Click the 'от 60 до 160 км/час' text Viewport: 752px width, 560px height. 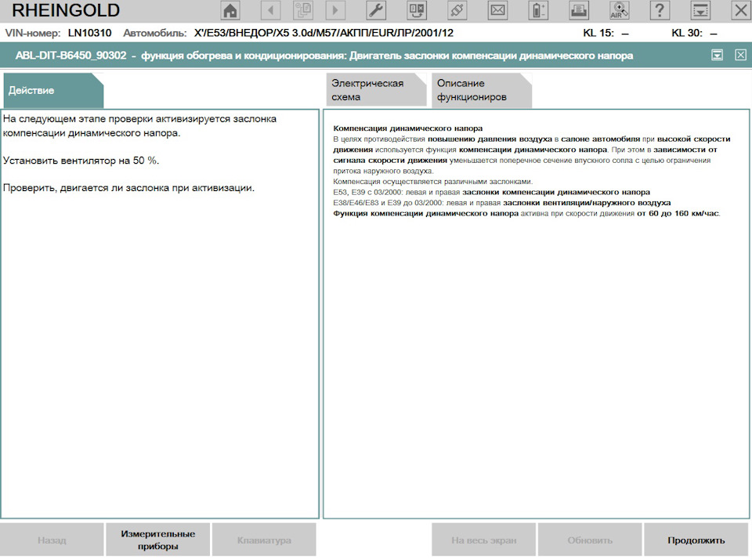tap(678, 213)
